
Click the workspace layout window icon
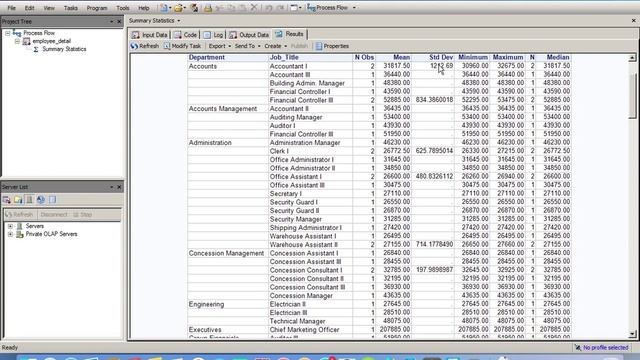coord(294,8)
